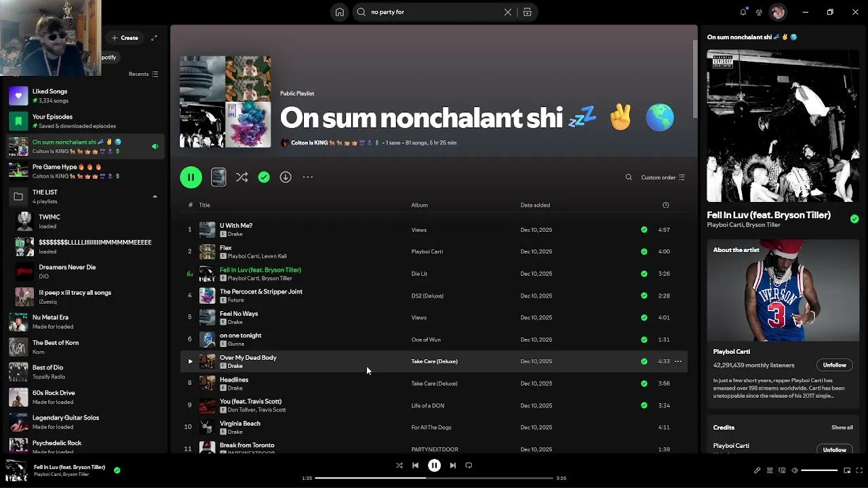Image resolution: width=868 pixels, height=488 pixels.
Task: Open Your Episodes in the sidebar
Action: [x=85, y=121]
